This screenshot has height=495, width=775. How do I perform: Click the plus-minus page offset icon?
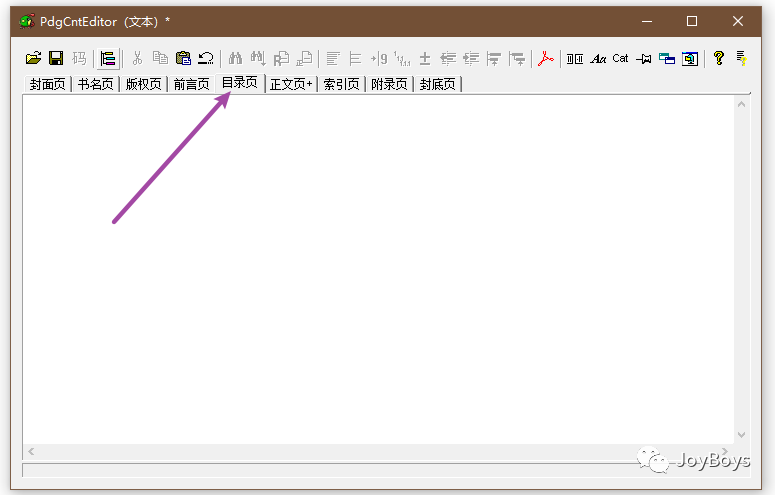(425, 58)
